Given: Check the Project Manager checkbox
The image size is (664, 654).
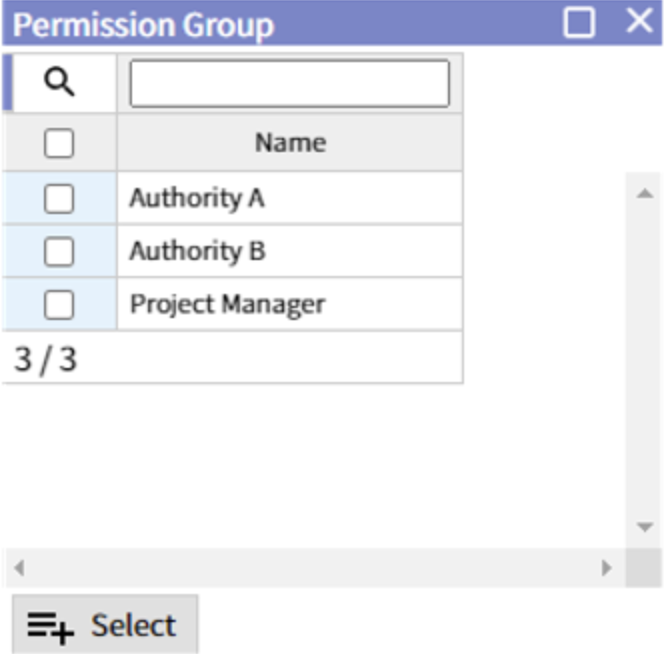Looking at the screenshot, I should coord(59,305).
